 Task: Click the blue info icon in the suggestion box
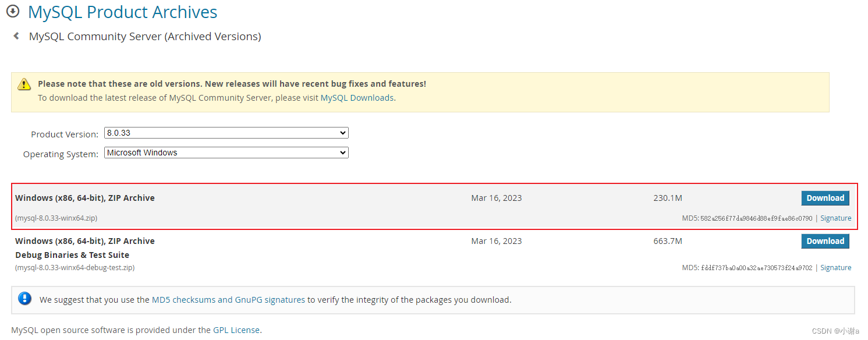pos(24,298)
